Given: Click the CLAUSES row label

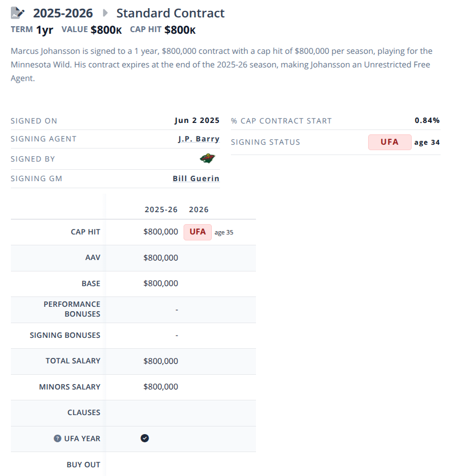Looking at the screenshot, I should 84,412.
